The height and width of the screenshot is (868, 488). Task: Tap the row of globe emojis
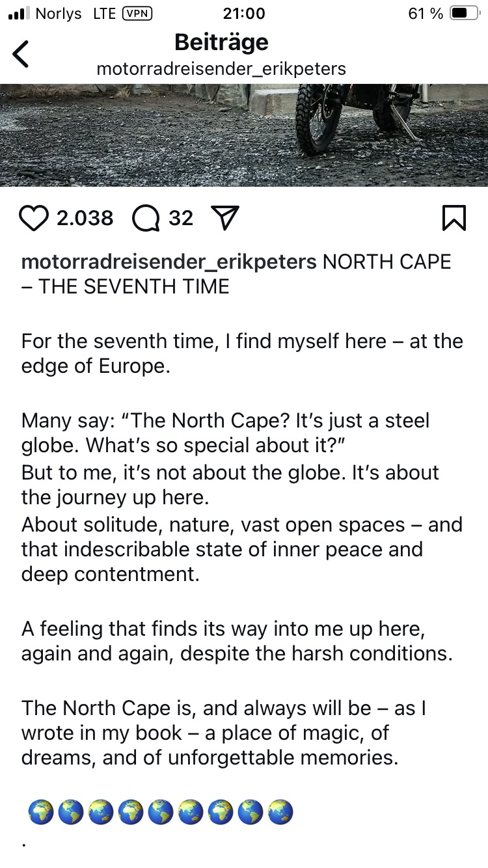click(x=161, y=812)
